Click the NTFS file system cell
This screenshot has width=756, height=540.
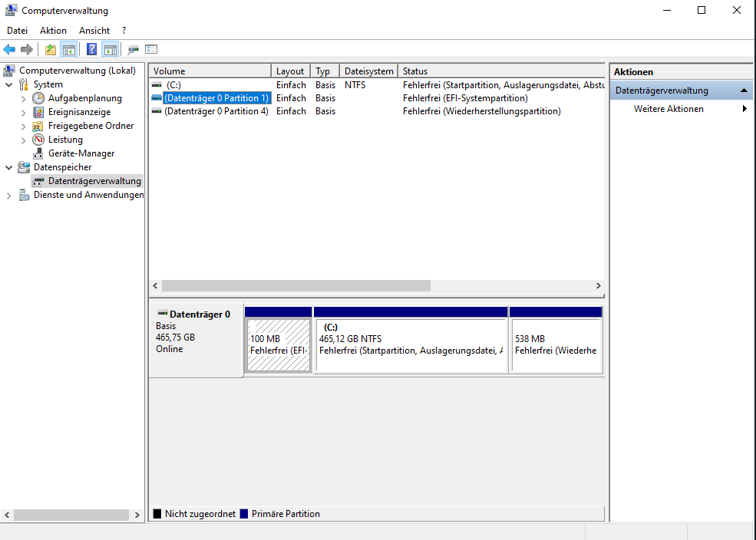tap(355, 85)
